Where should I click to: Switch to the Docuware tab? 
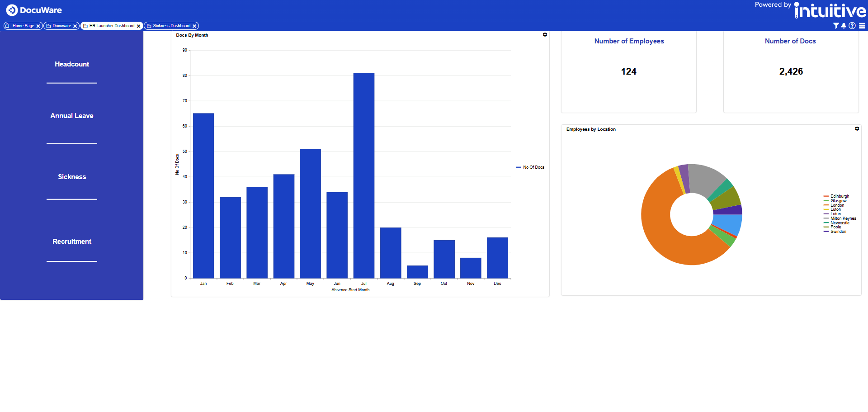(x=61, y=26)
